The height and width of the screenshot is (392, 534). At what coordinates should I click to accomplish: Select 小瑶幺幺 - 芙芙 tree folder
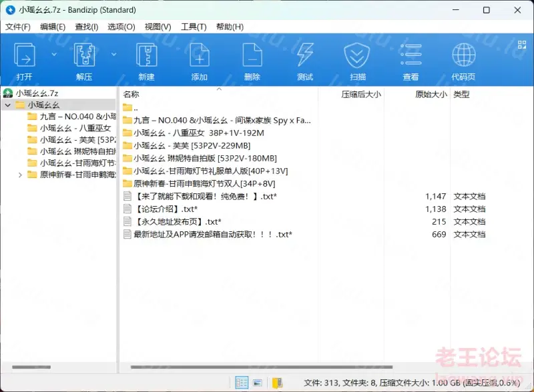tap(78, 140)
